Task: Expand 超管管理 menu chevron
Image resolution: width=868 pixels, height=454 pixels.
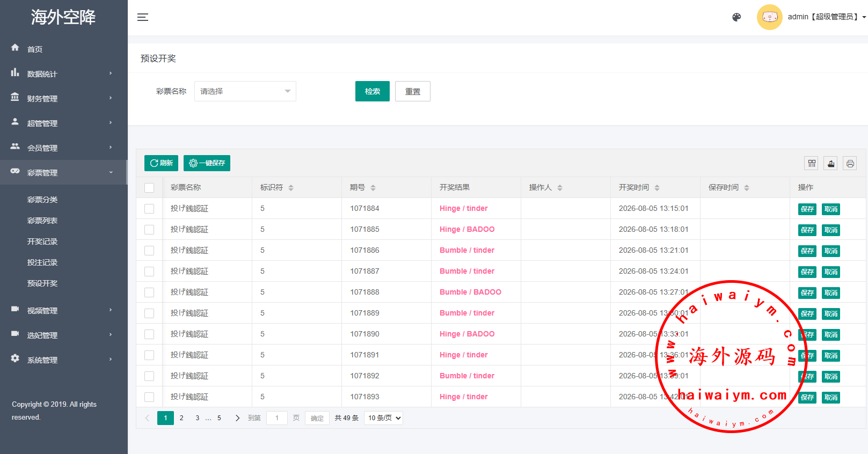Action: tap(111, 123)
